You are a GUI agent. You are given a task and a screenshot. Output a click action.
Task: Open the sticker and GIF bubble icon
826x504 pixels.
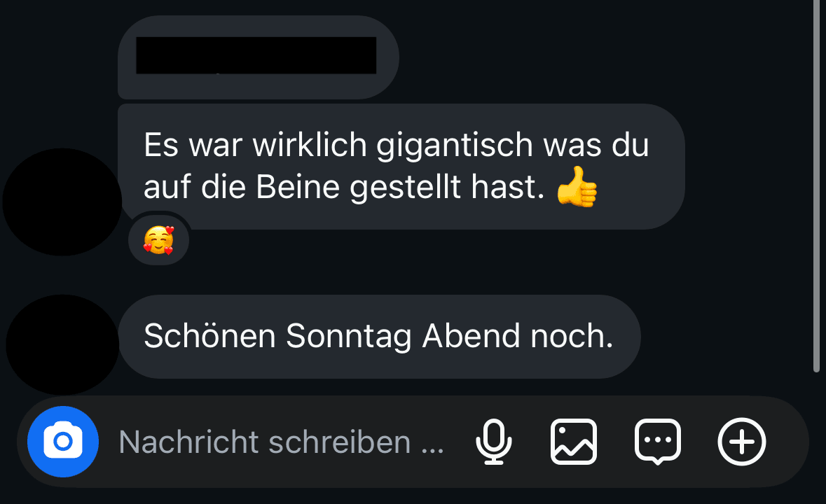click(657, 442)
